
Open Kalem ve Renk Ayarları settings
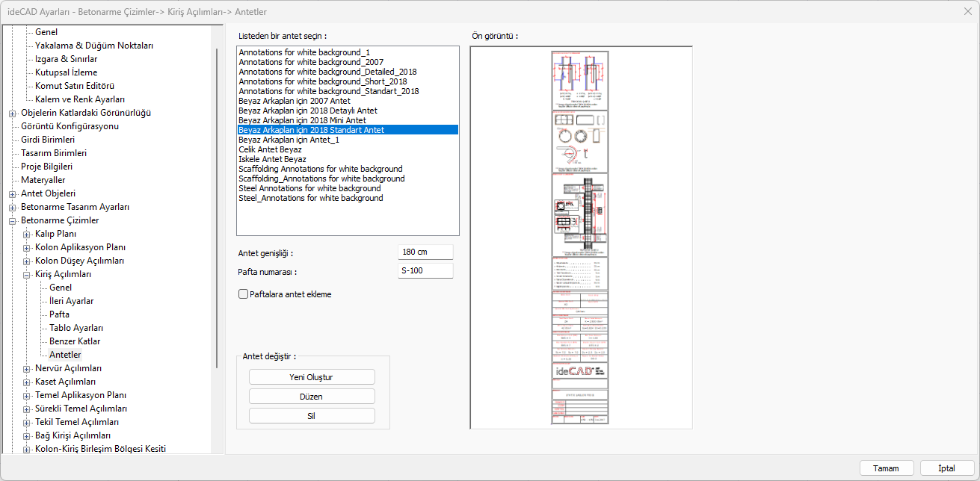click(x=80, y=99)
